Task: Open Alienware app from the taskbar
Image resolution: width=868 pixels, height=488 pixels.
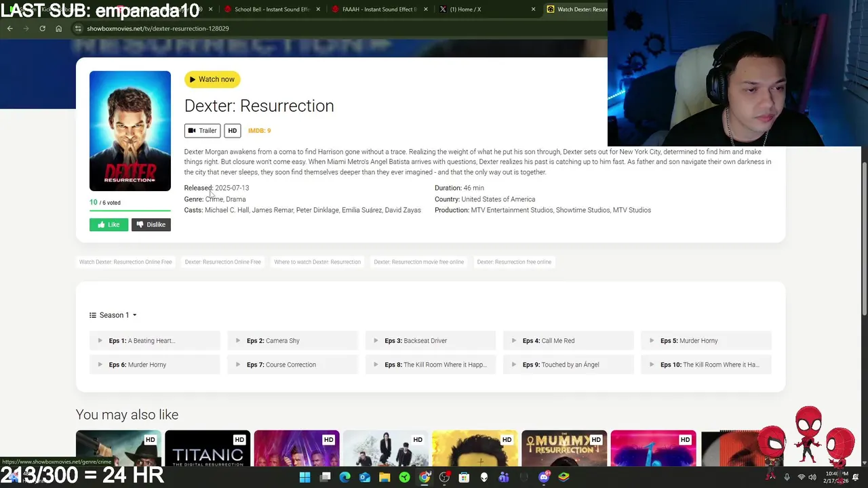Action: click(484, 477)
